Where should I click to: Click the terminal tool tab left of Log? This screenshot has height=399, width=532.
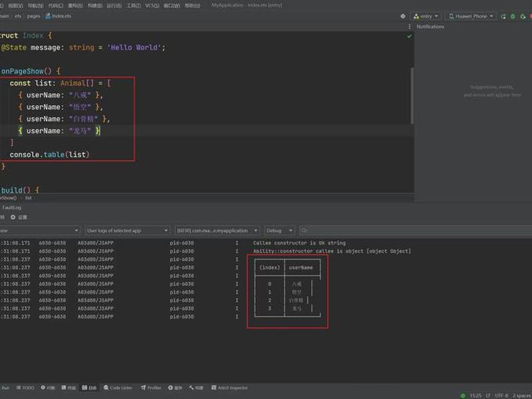click(68, 388)
